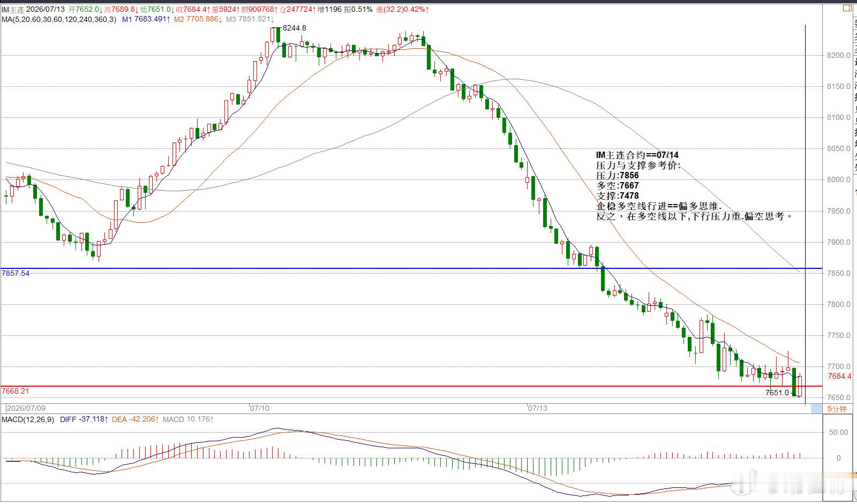The image size is (857, 504).
Task: Click the blue line label 7857.54
Action: coord(16,273)
